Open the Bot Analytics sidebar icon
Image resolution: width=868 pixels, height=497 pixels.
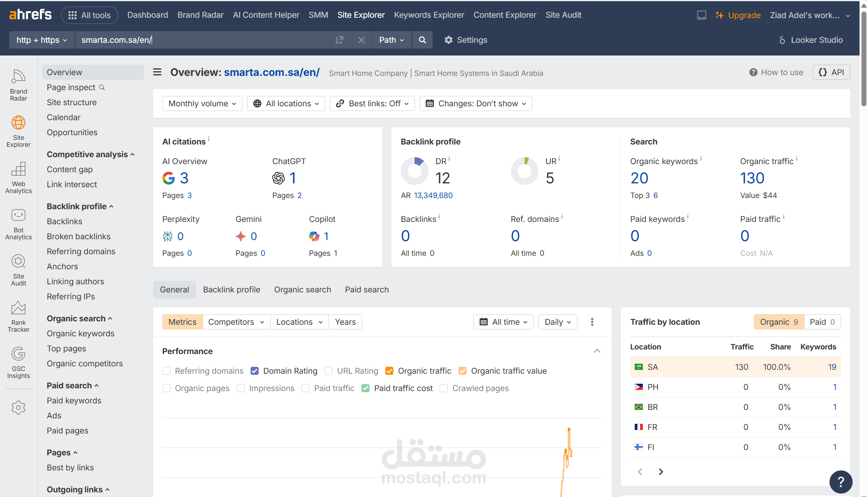[x=18, y=223]
